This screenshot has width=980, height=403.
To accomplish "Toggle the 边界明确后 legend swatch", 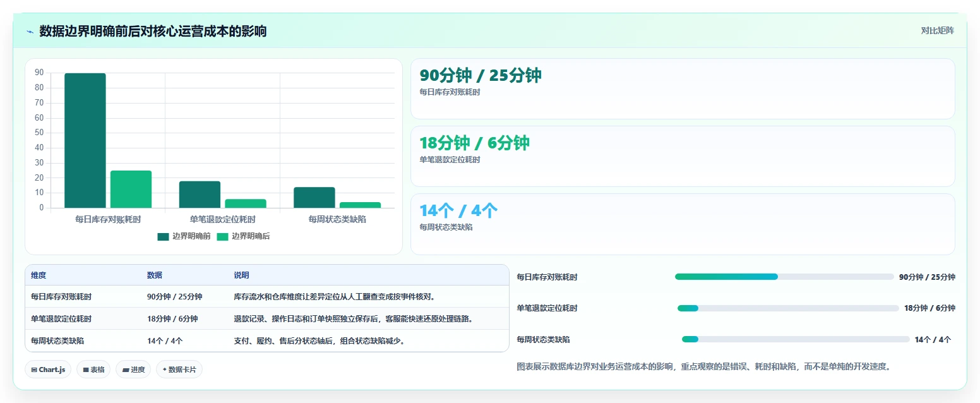I will coord(222,236).
